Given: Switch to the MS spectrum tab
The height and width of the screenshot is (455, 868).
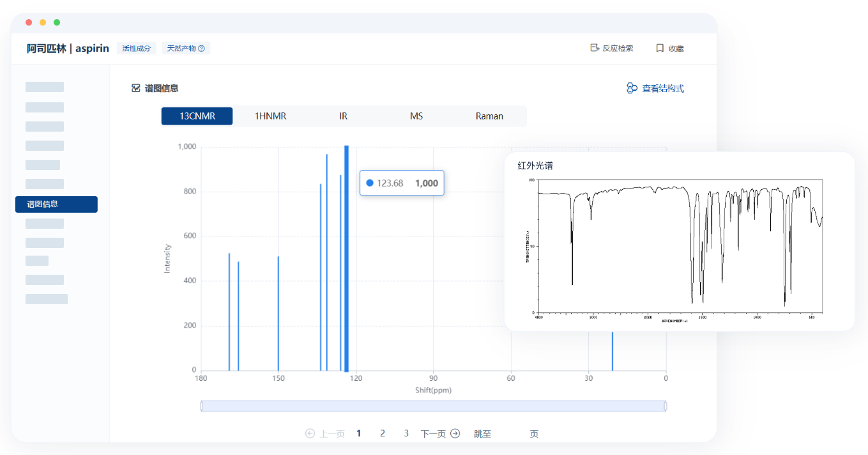Looking at the screenshot, I should click(x=416, y=116).
